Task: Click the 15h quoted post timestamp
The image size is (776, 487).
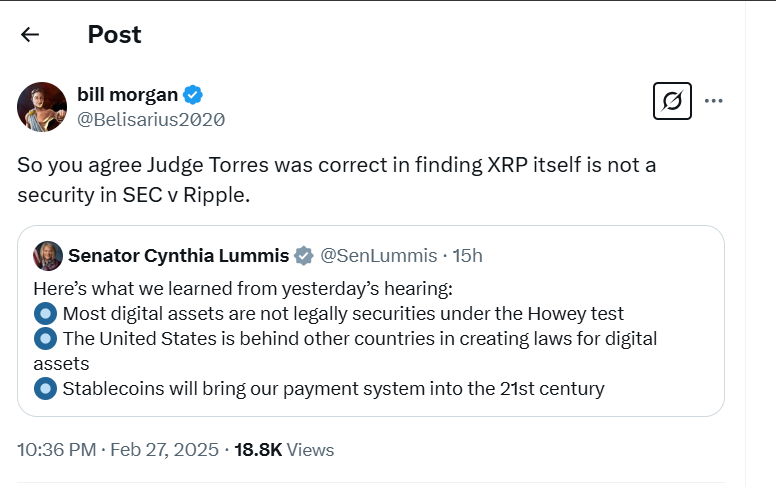Action: pyautogui.click(x=467, y=256)
